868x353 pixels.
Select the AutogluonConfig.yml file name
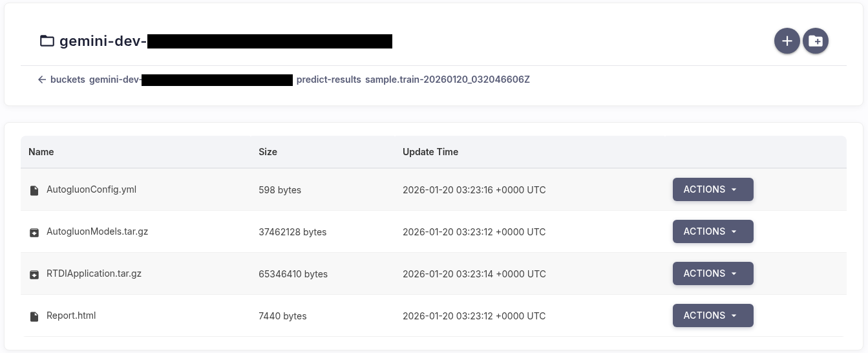pos(91,189)
